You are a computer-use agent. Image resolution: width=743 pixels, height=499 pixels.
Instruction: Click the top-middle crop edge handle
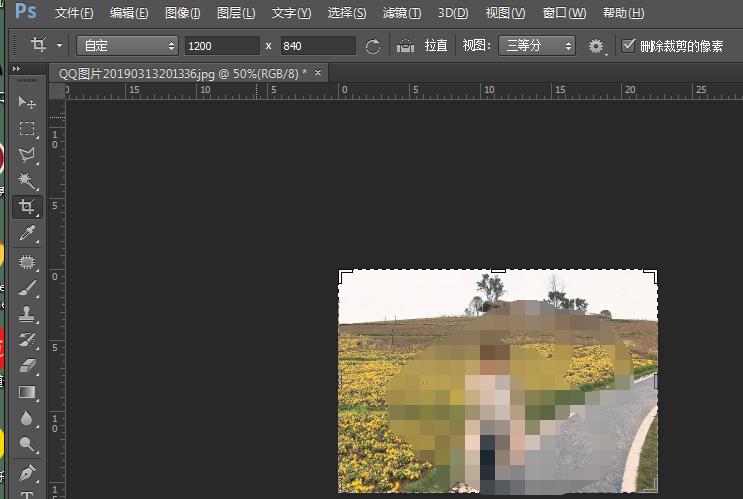click(x=498, y=271)
